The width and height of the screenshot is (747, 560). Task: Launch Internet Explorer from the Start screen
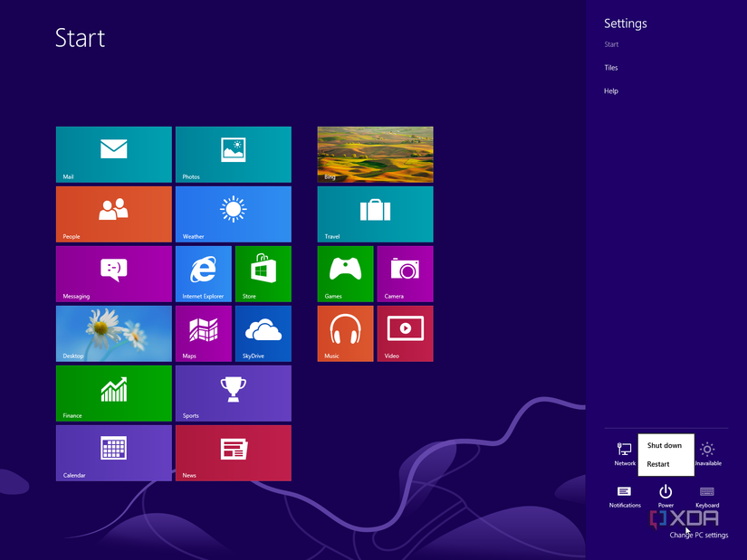(203, 273)
